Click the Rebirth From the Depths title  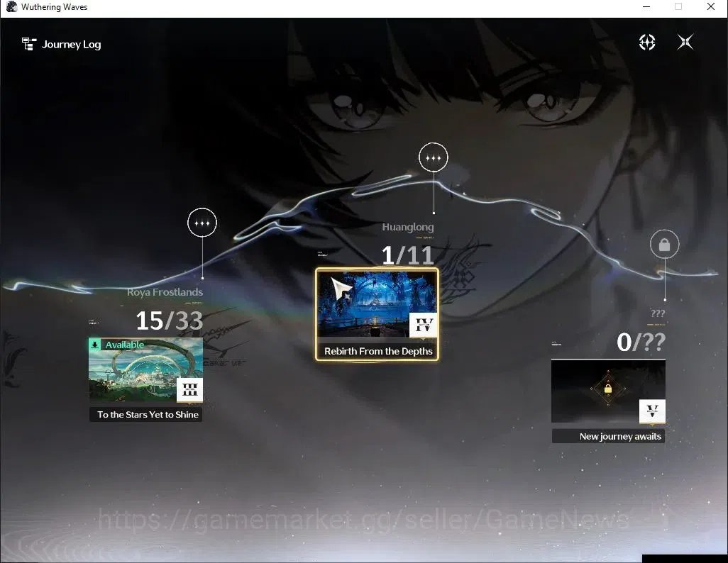click(x=378, y=352)
